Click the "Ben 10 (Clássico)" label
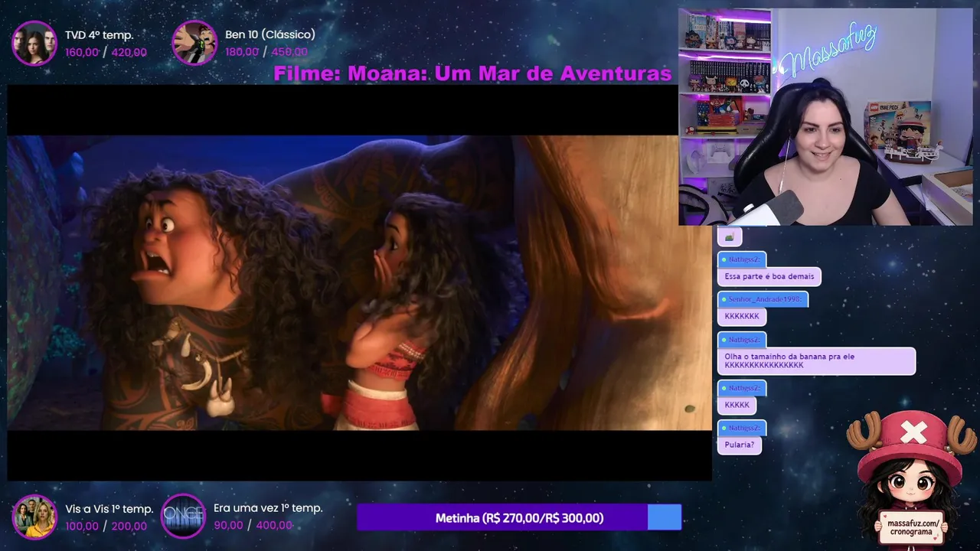The image size is (980, 551). 270,34
